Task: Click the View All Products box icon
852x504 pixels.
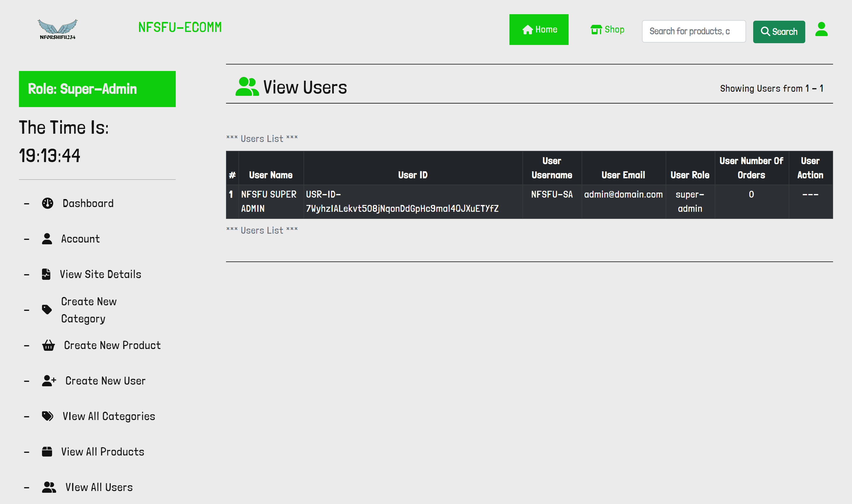Action: [47, 452]
